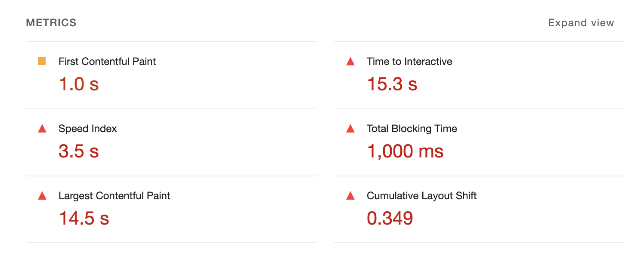Expand the Largest Contentful Paint metric details

(x=114, y=195)
